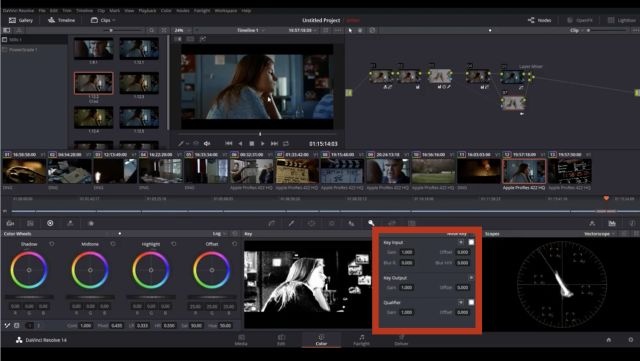Switch to adjustment controls page 2
Screen dimensions: 640x361
click(x=38, y=325)
